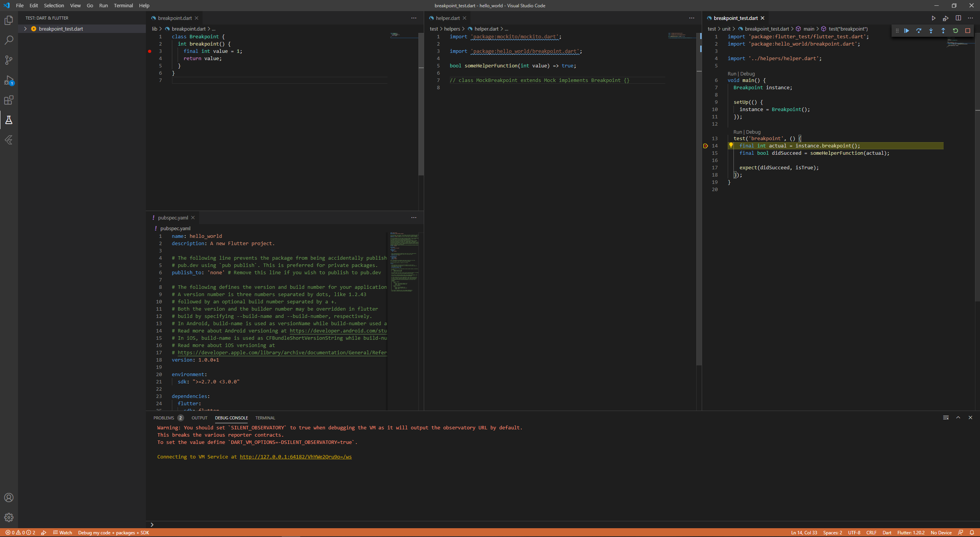Expand the breakpoint_test.dart test tree node

click(25, 29)
